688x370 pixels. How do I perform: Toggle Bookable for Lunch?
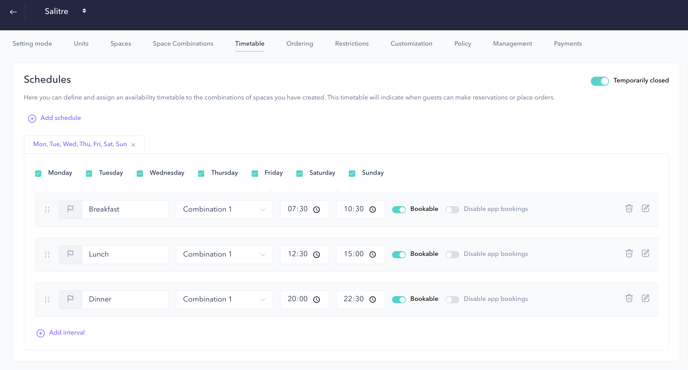tap(399, 254)
